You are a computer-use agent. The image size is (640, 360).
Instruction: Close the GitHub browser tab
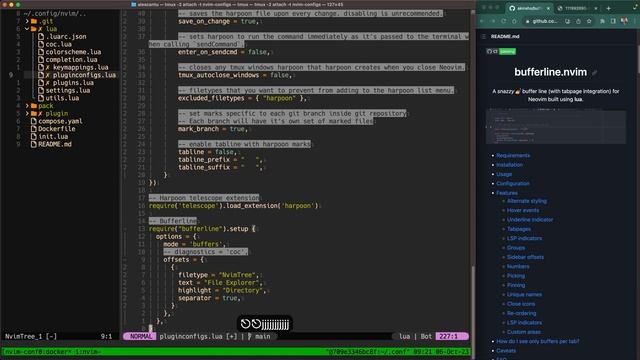[x=548, y=8]
